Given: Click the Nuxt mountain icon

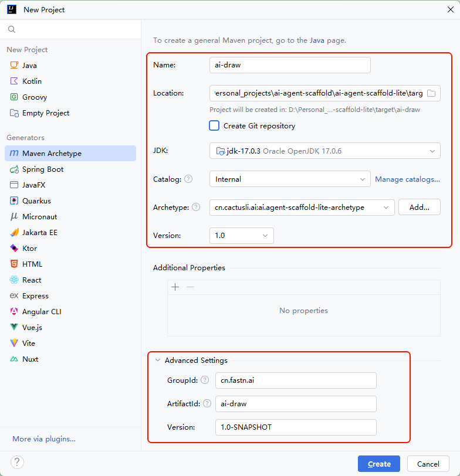Looking at the screenshot, I should (x=14, y=359).
